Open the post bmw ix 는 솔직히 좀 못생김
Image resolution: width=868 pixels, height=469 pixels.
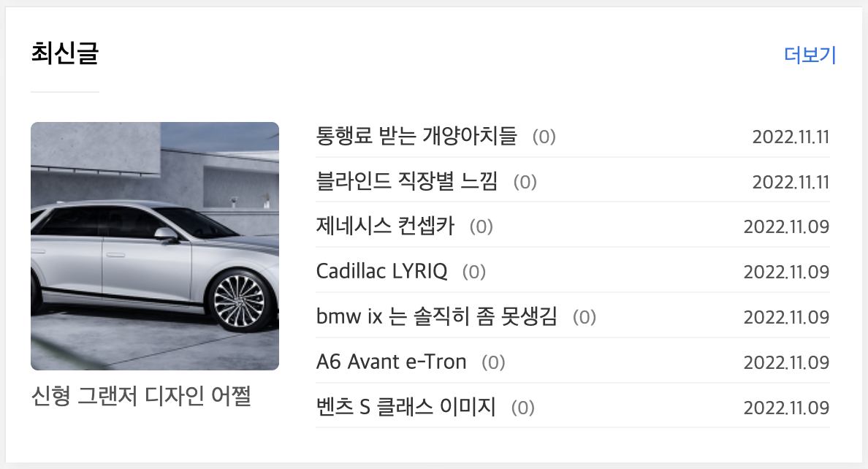point(435,317)
